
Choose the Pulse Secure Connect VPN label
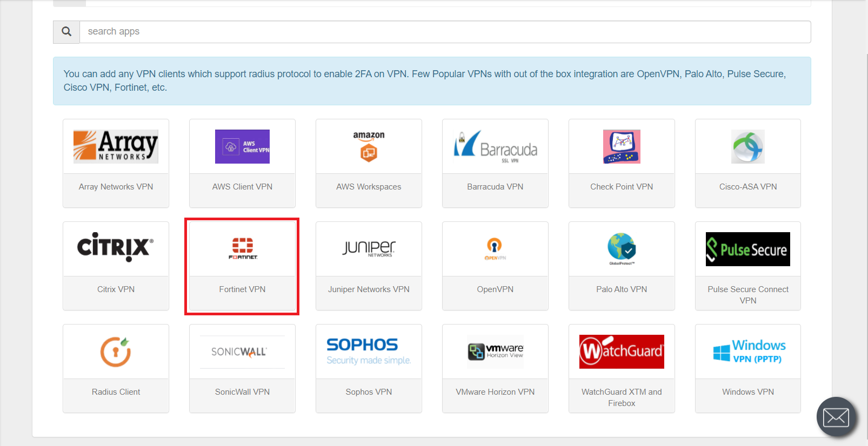point(748,295)
